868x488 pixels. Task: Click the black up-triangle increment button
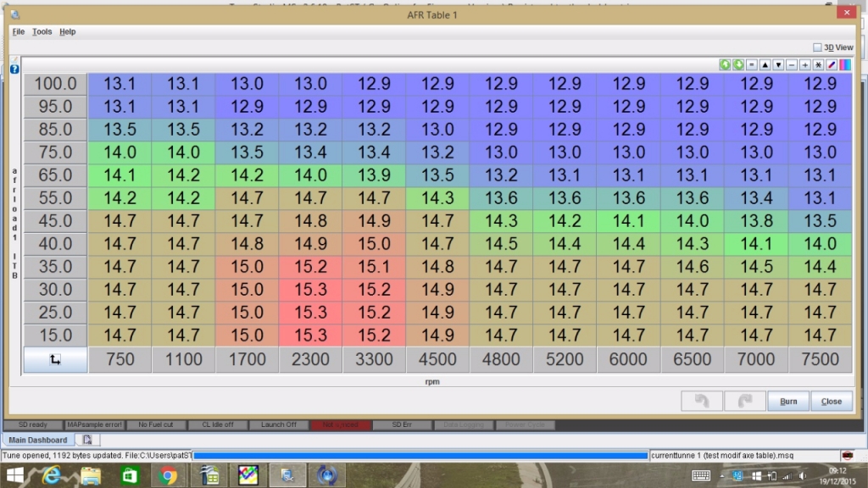tap(765, 64)
